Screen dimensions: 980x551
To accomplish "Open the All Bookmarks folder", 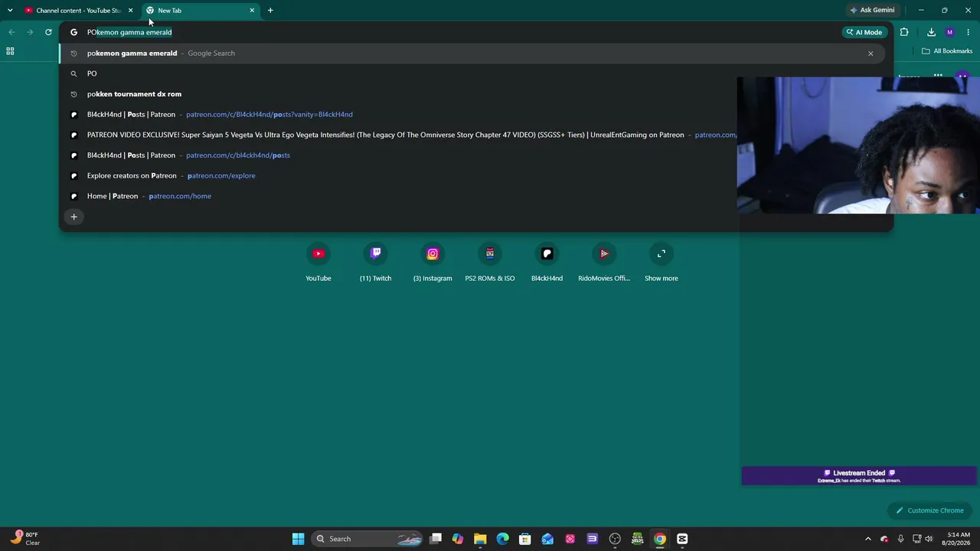I will (947, 51).
